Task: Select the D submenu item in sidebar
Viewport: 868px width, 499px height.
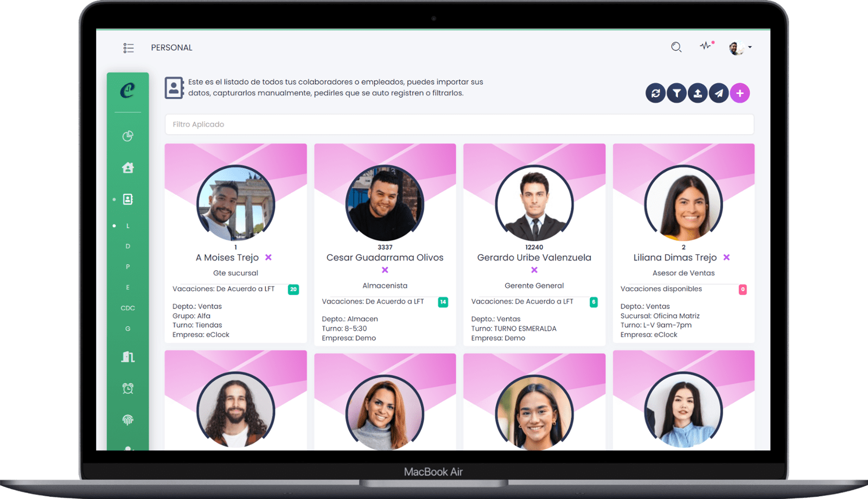Action: click(128, 246)
